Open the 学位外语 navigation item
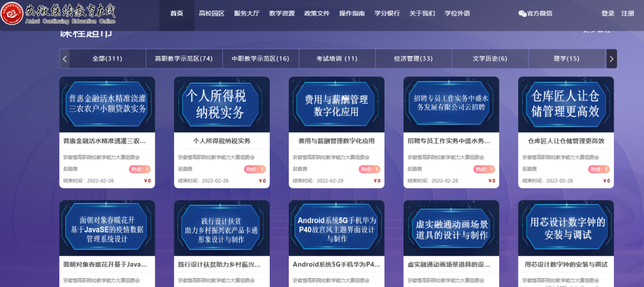Screen dimensions: 644x287 coord(457,13)
